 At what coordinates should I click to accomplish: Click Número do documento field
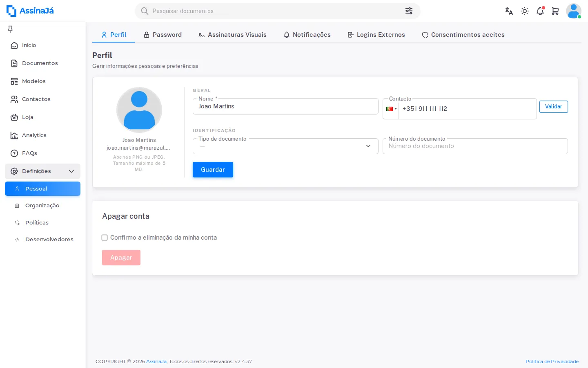475,146
